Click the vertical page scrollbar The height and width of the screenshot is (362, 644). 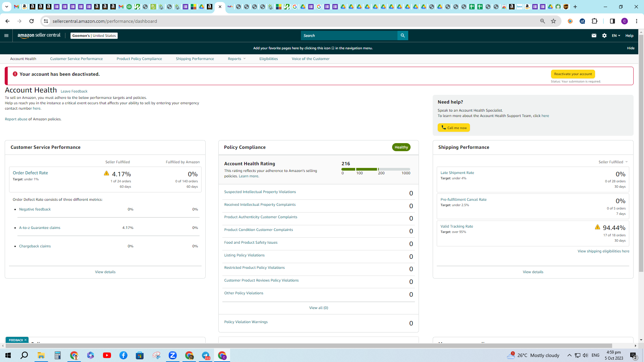tap(641, 153)
